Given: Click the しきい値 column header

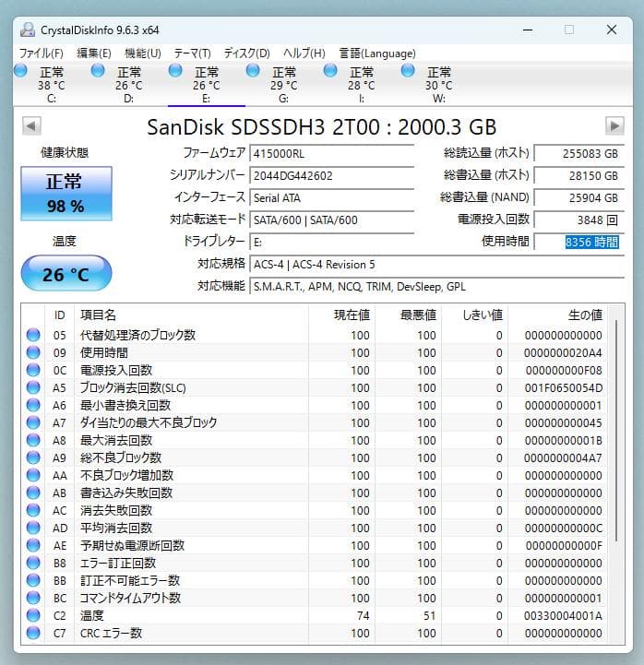Looking at the screenshot, I should (x=475, y=315).
